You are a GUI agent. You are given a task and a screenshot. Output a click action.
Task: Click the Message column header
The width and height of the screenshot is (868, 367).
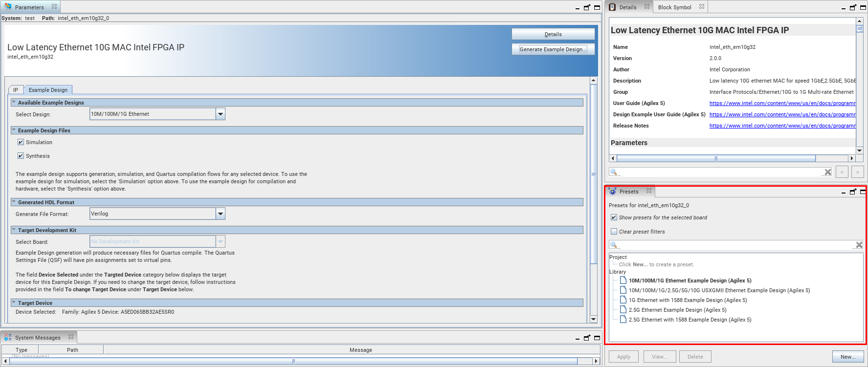click(361, 350)
